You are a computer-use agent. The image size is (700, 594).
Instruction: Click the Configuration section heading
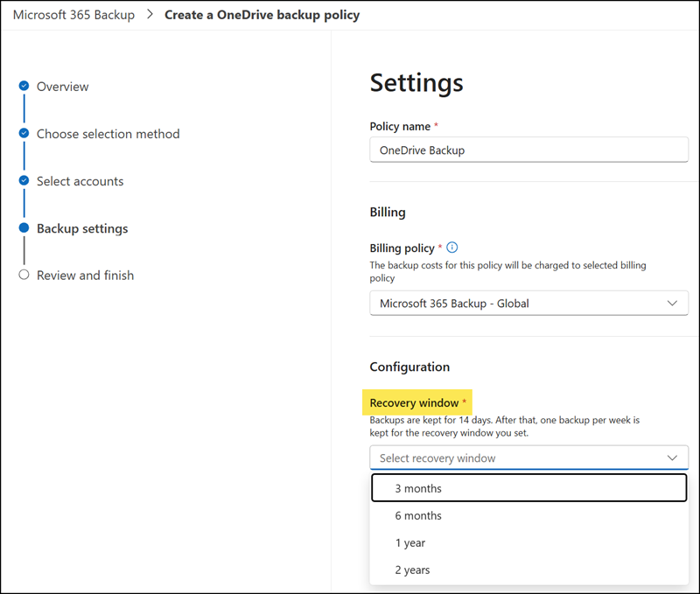tap(409, 367)
